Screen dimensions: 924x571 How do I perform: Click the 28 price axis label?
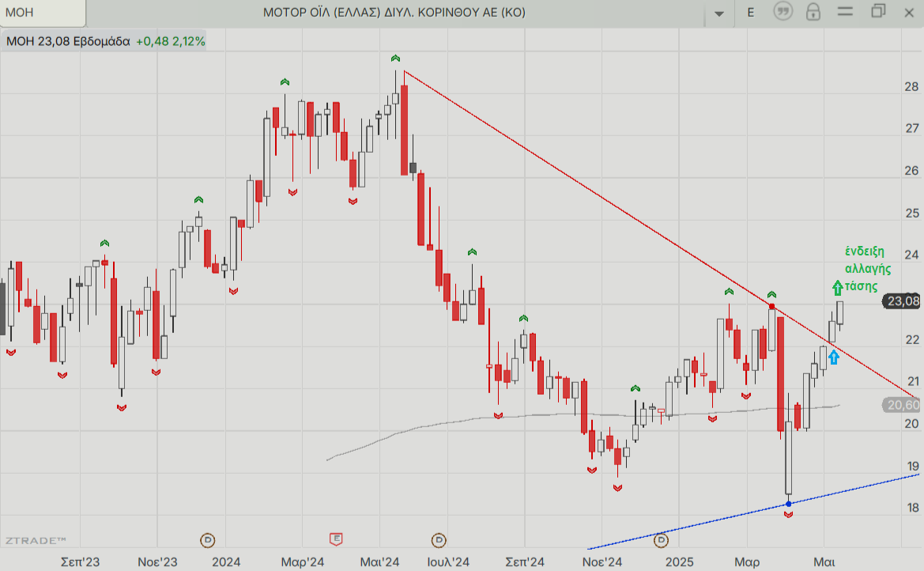(911, 87)
